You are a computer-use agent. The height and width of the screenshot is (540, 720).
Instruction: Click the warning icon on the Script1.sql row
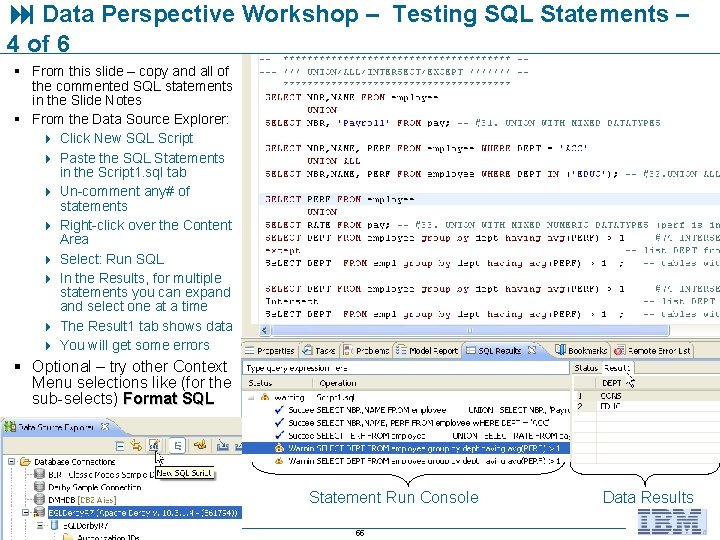[265, 397]
